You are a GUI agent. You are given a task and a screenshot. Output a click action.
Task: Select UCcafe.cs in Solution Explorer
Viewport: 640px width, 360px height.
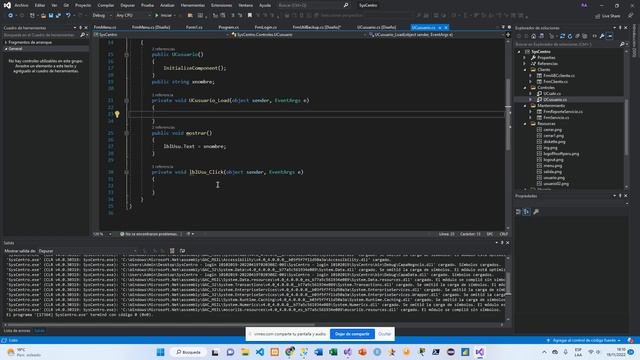pos(552,93)
